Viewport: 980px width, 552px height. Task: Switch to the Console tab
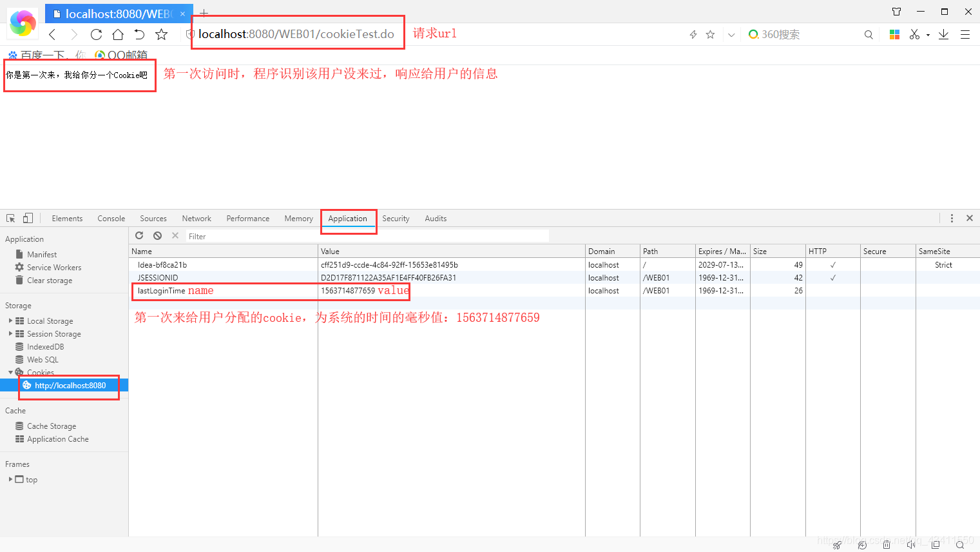[111, 219]
